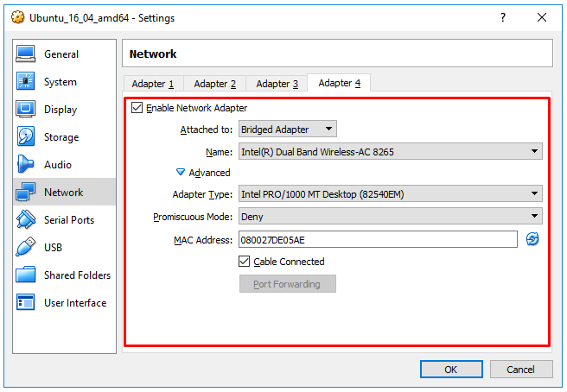Select the USB category label
The width and height of the screenshot is (567, 392).
pyautogui.click(x=54, y=248)
